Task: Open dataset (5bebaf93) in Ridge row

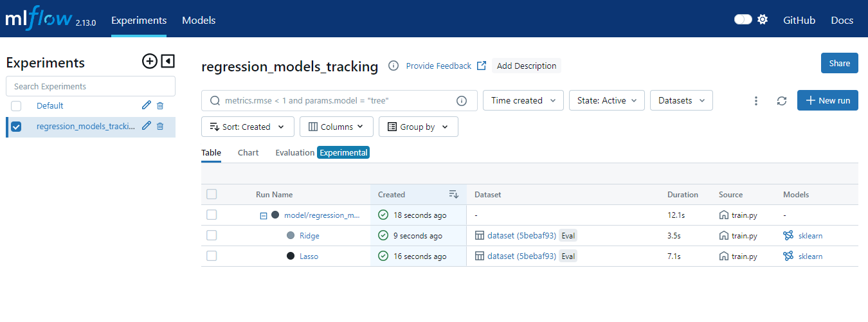Action: pos(522,236)
